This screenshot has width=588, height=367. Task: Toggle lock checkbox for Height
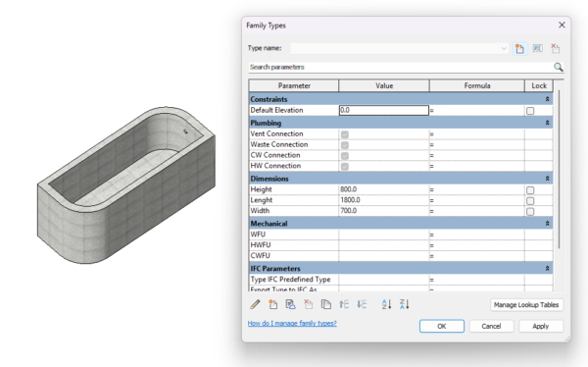click(x=530, y=190)
